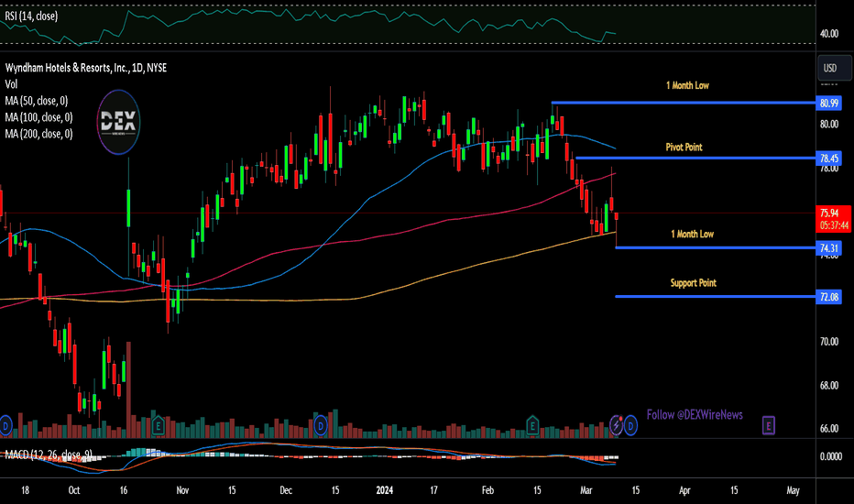Viewport: 854px width, 504px height.
Task: Click the Support Point annotation text
Action: pos(693,283)
